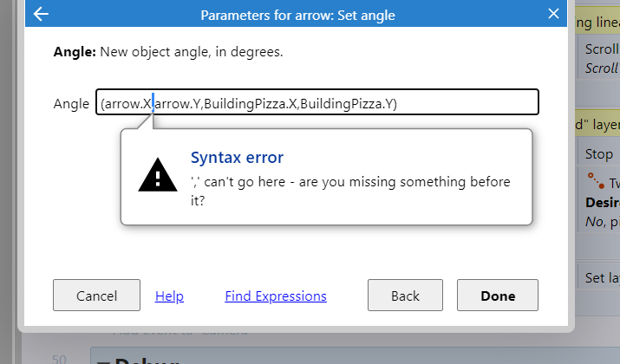Select the Set layer action on right
620x364 pixels.
click(602, 277)
